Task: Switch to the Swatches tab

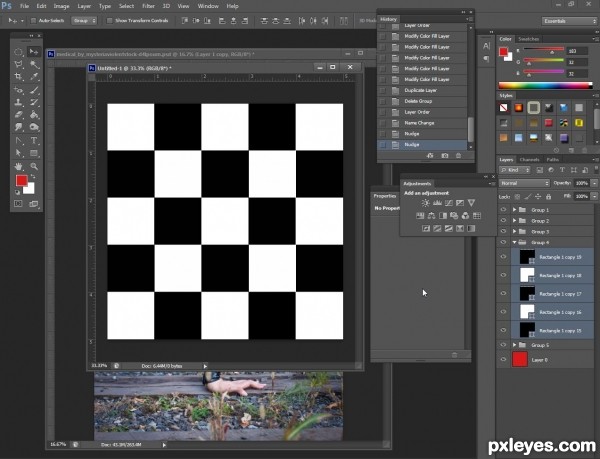Action: [x=528, y=39]
